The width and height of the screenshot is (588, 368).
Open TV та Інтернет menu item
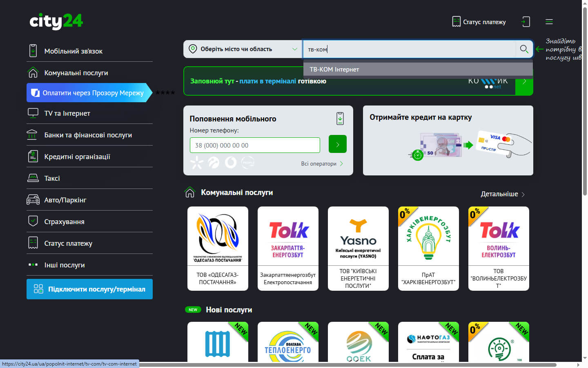[x=89, y=113]
